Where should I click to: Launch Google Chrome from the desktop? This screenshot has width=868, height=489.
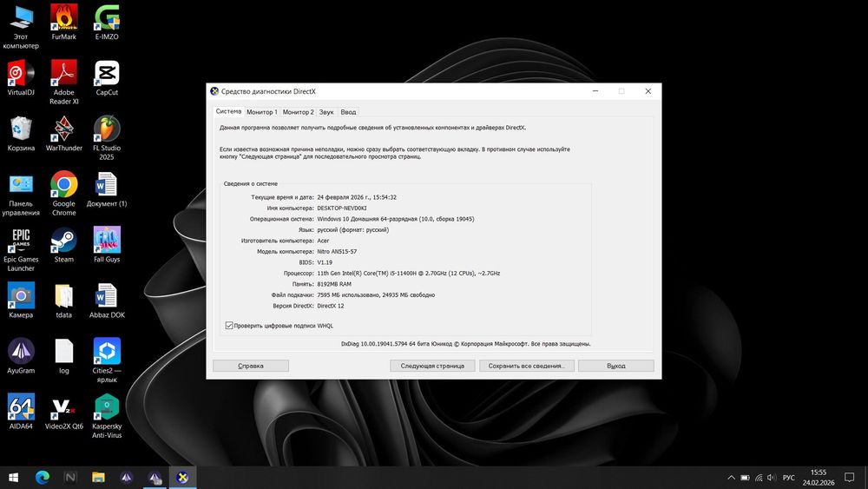coord(63,195)
